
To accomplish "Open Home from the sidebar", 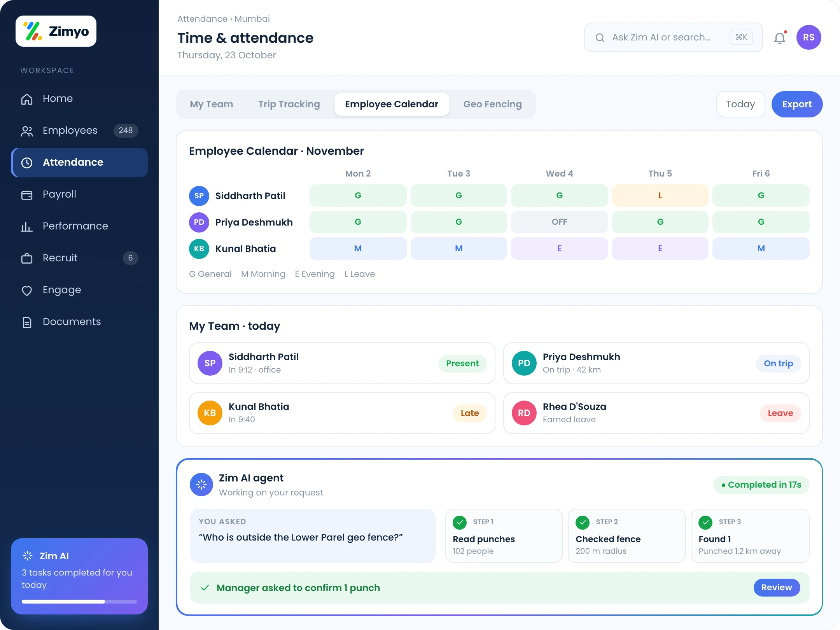I will point(79,98).
